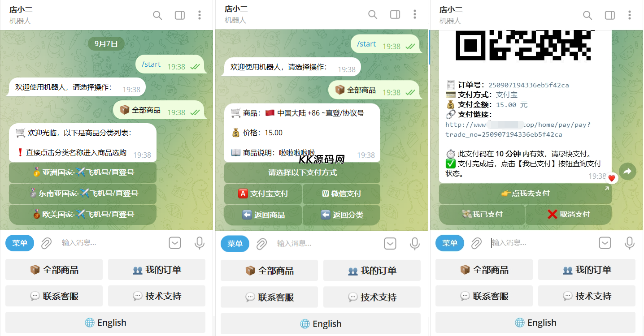
Task: Choose 微信支付 payment method
Action: pyautogui.click(x=341, y=194)
